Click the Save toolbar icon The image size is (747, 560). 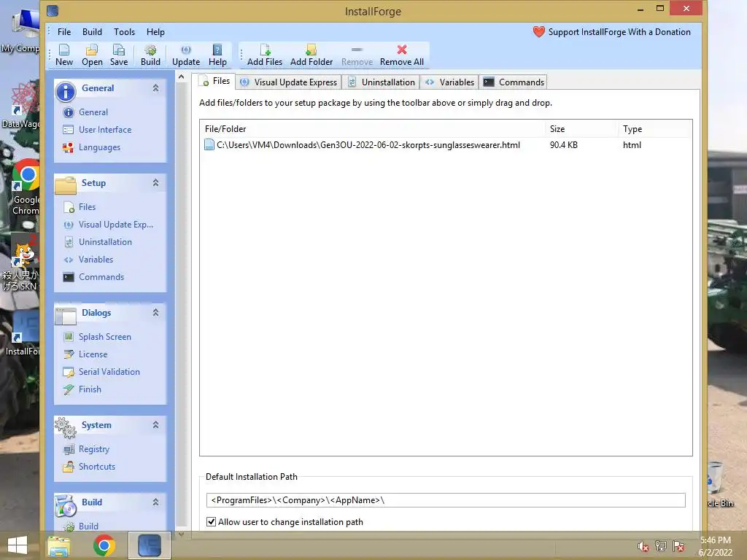coord(119,55)
